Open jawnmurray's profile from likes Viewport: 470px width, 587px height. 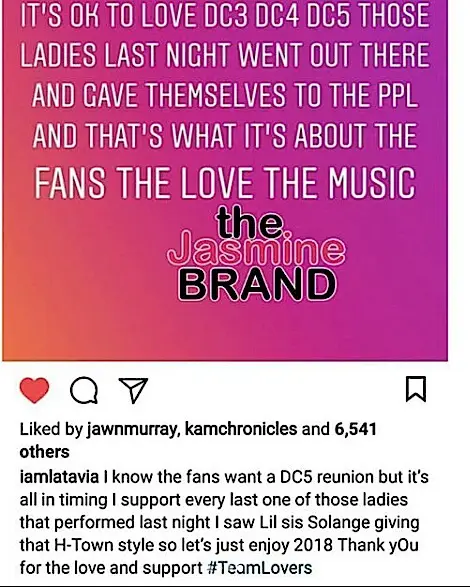click(133, 429)
